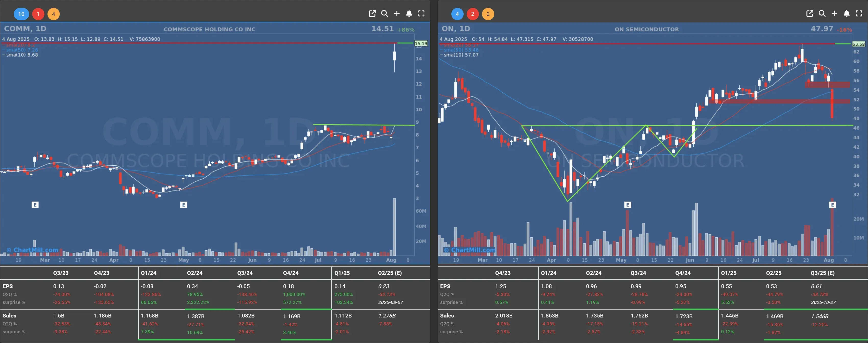Viewport: 868px width, 343px height.
Task: Set alert bell on COMM panel
Action: click(x=409, y=14)
